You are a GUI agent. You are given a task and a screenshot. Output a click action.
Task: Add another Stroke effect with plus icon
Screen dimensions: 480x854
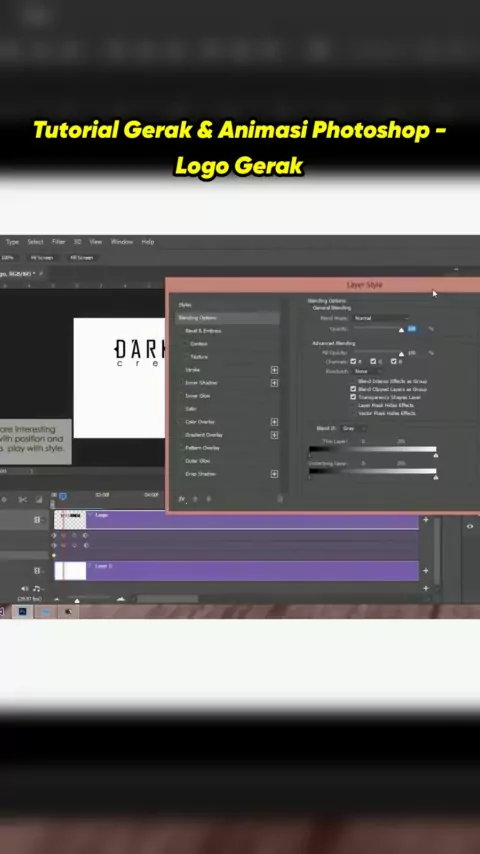point(274,370)
